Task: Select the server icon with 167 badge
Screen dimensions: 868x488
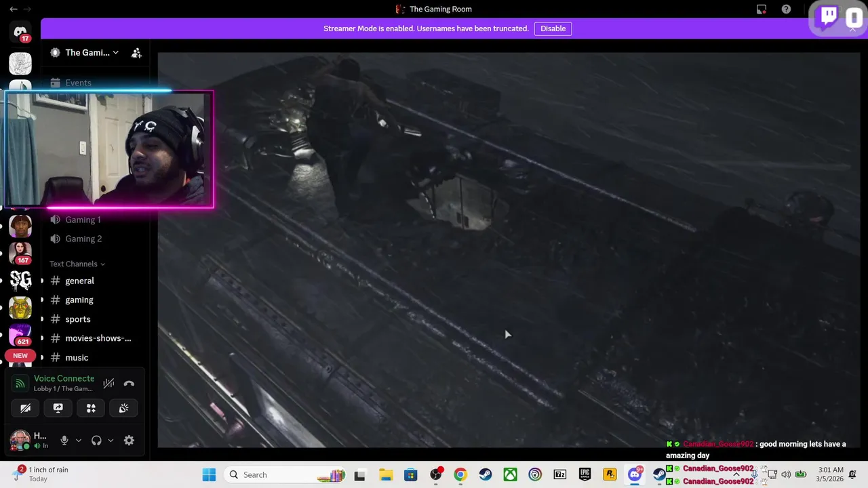Action: click(x=20, y=252)
